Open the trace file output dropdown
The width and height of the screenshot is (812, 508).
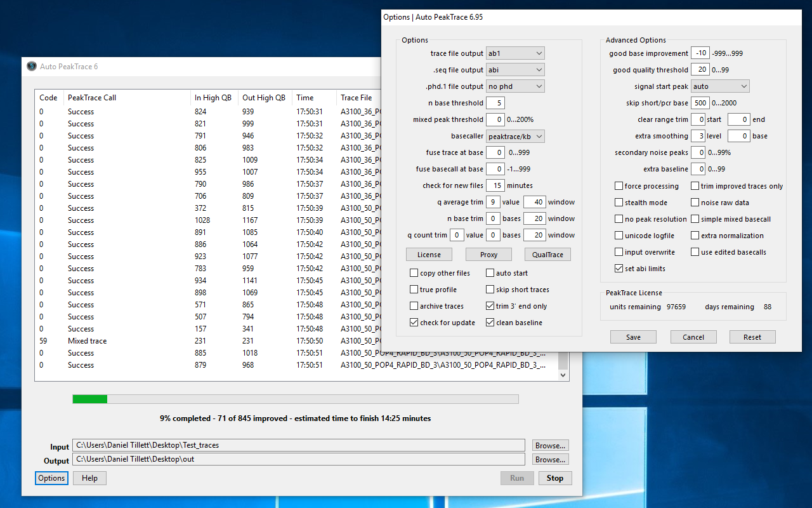point(515,53)
